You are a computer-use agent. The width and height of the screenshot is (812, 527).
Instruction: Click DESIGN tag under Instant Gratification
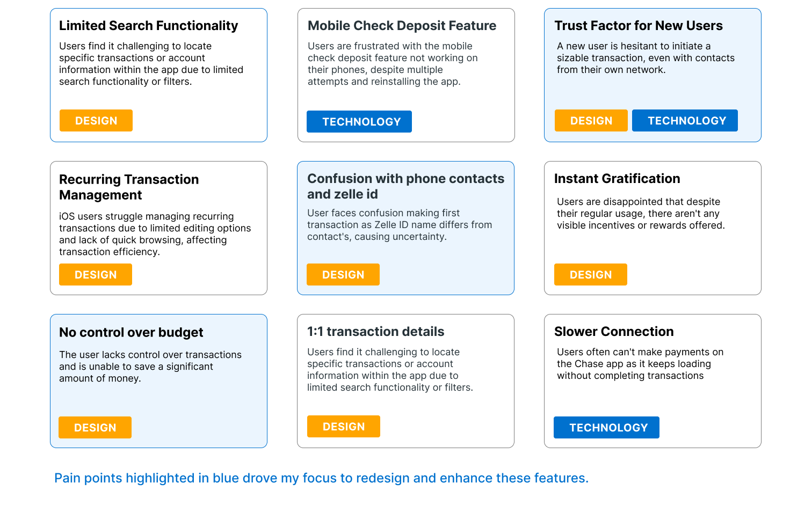click(591, 275)
